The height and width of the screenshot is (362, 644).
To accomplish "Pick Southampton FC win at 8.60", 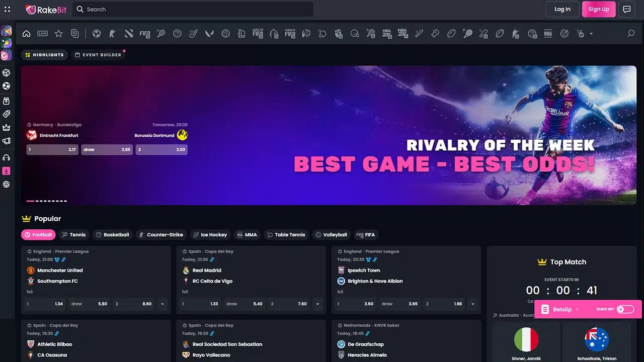I will click(133, 304).
